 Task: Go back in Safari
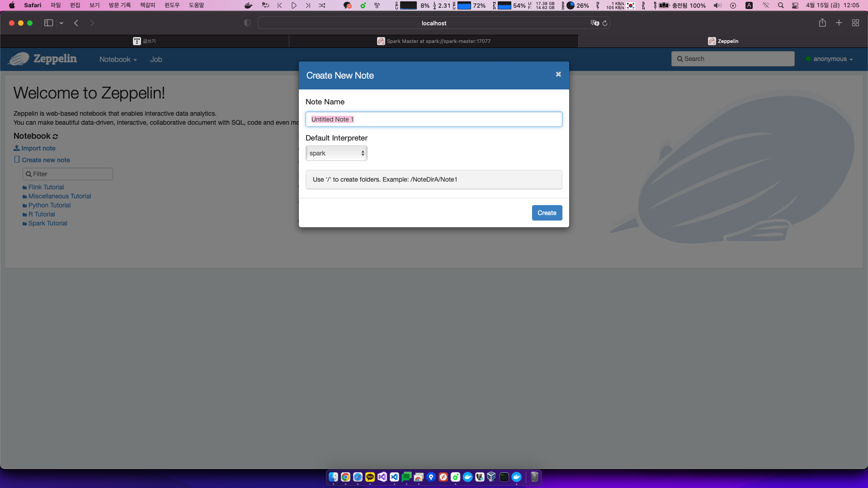pos(76,23)
